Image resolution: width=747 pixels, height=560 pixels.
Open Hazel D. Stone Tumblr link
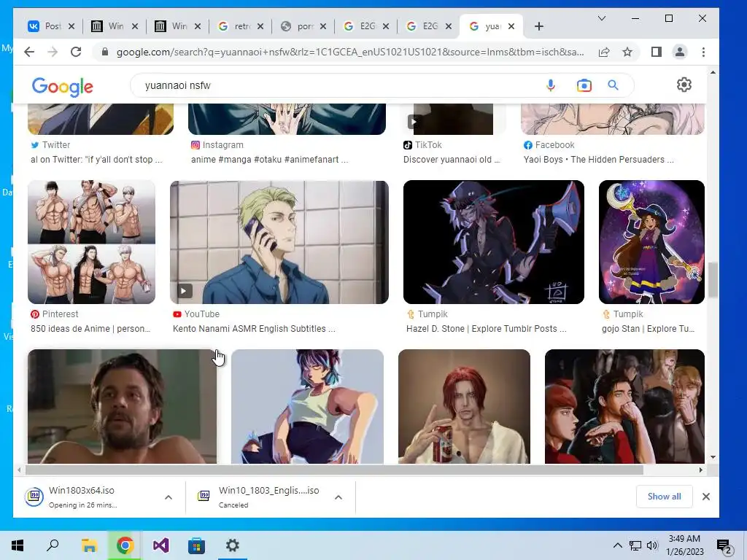pyautogui.click(x=487, y=329)
